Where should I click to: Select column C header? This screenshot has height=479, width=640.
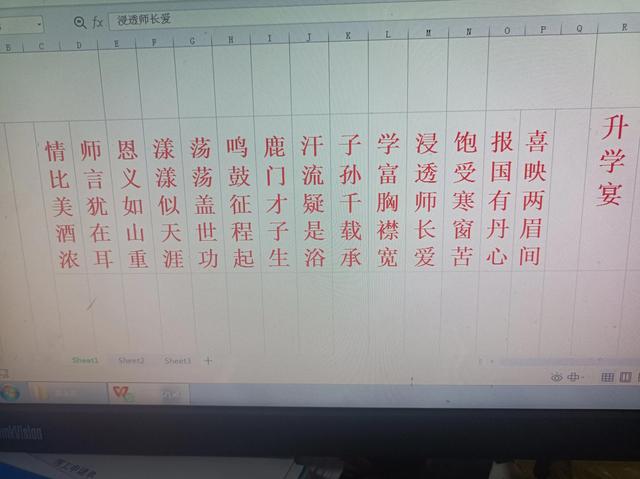click(41, 46)
